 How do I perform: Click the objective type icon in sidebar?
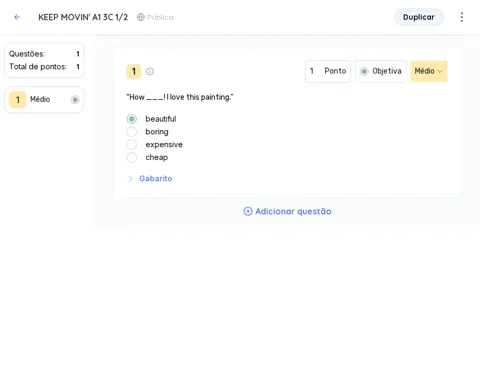[x=75, y=99]
